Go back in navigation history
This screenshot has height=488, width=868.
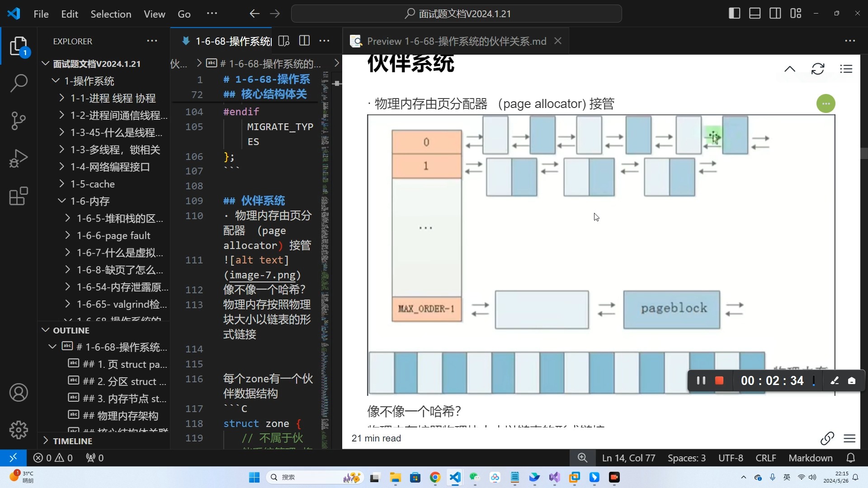click(255, 14)
